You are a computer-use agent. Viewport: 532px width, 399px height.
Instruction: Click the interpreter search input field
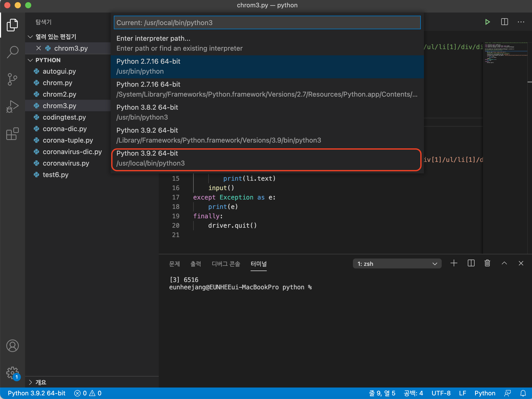(267, 23)
